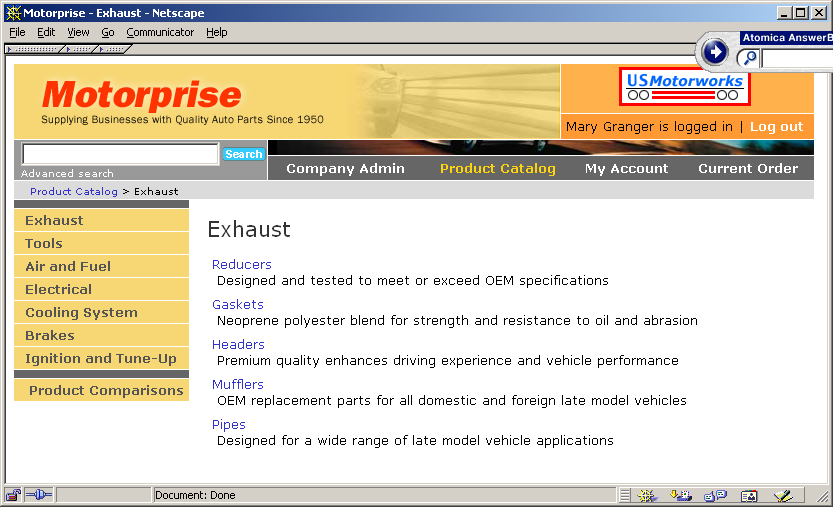Expand the first collapsed toolbar tab
The width and height of the screenshot is (833, 507).
pyautogui.click(x=33, y=49)
